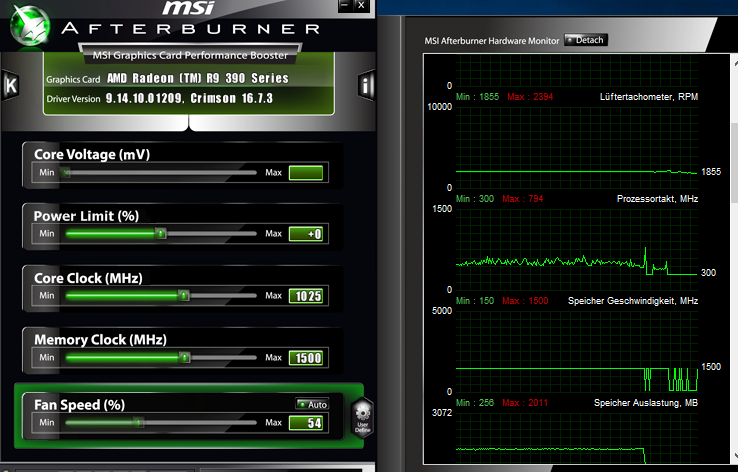Viewport: 738px width, 472px height.
Task: Click the AMD Radeon R9 390 Series text
Action: tap(198, 78)
